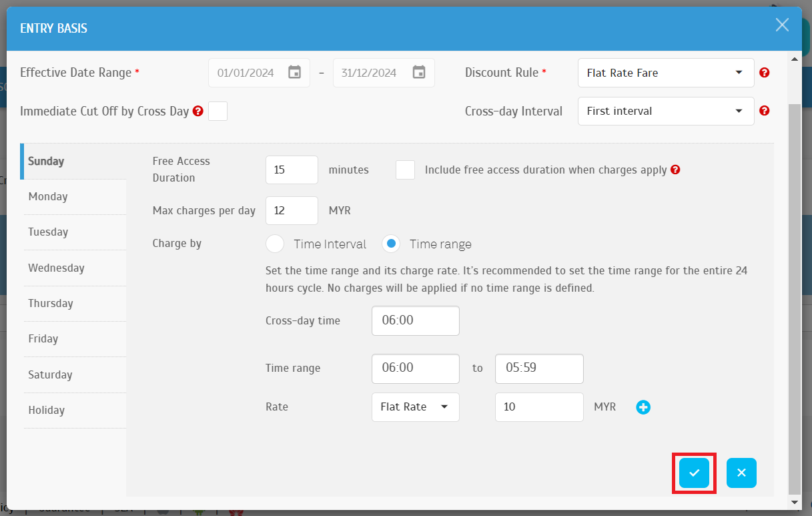Enable Immediate Cut Off by Cross Day
This screenshot has height=516, width=812.
pyautogui.click(x=218, y=111)
